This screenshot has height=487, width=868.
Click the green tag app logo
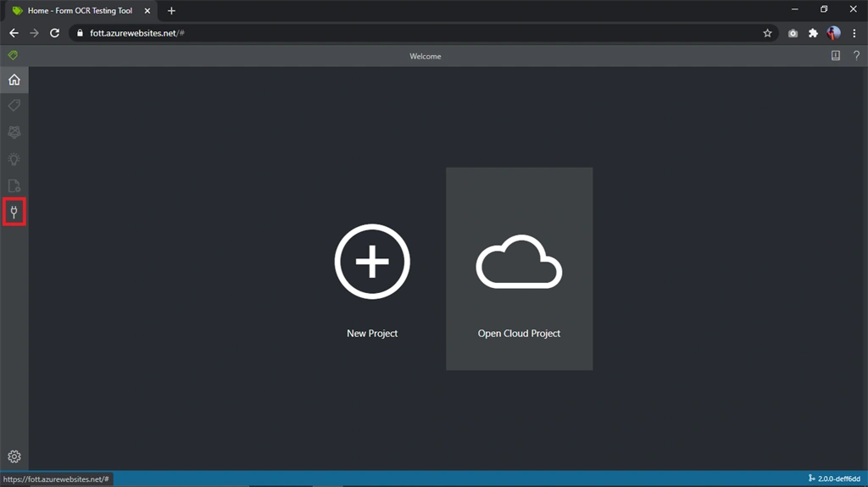pyautogui.click(x=13, y=55)
